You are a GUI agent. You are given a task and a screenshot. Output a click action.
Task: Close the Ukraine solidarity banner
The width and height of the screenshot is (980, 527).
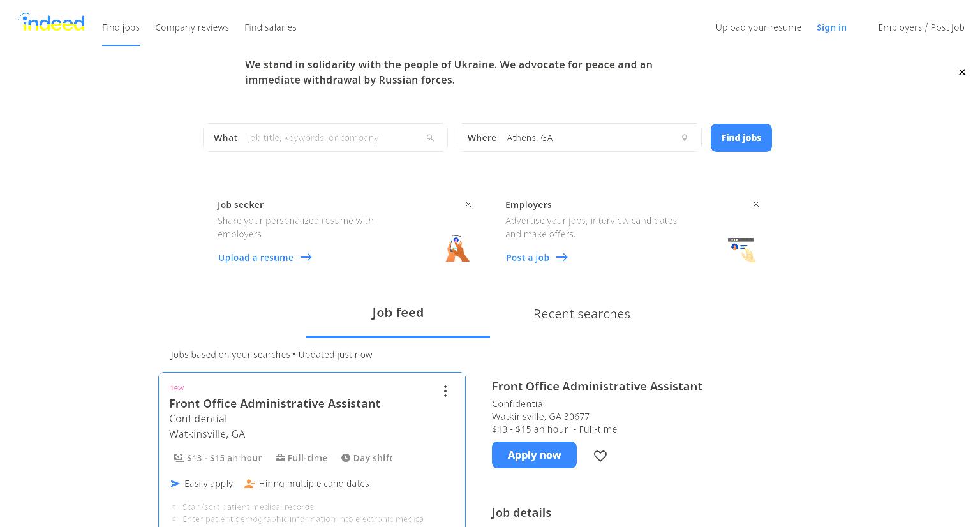pos(962,72)
